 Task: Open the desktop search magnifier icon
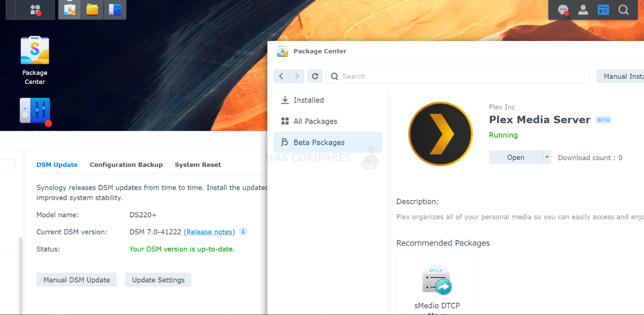tap(623, 10)
